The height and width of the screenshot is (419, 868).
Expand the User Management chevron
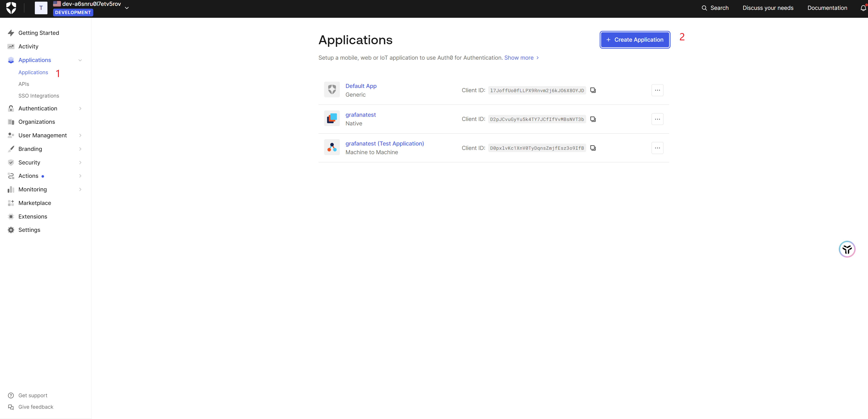[80, 135]
